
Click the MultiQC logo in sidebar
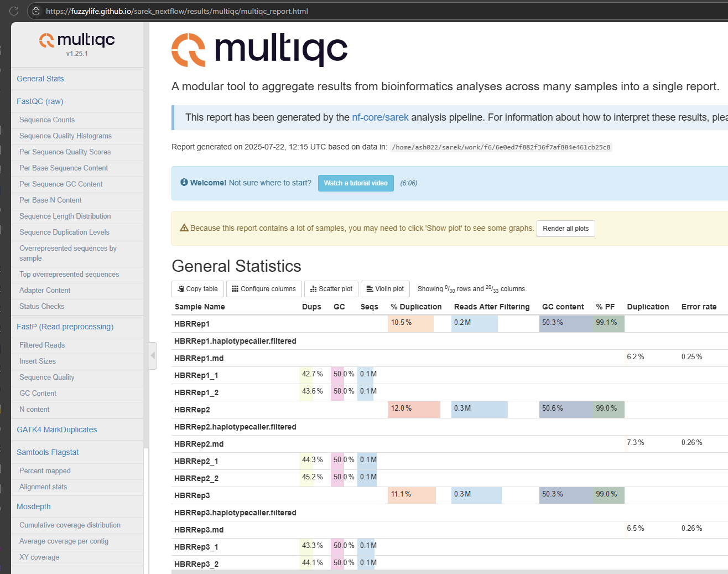(77, 40)
